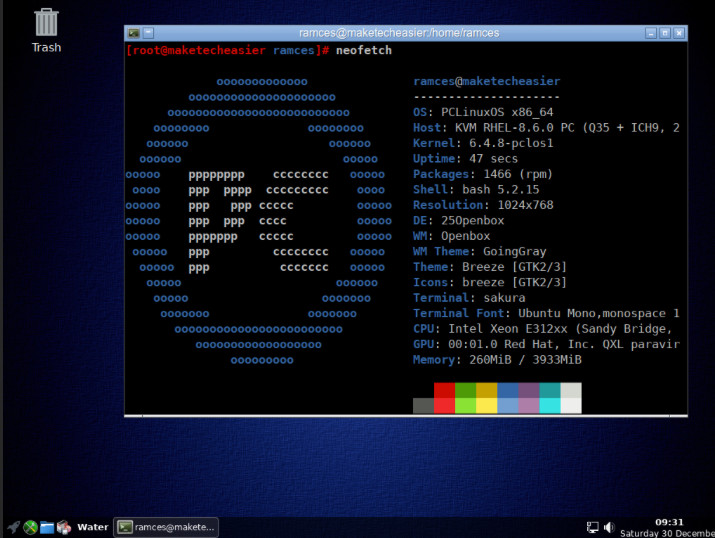Image resolution: width=715 pixels, height=538 pixels.
Task: Click the [root@maketecheasier ramces]# prompt
Action: coord(227,51)
